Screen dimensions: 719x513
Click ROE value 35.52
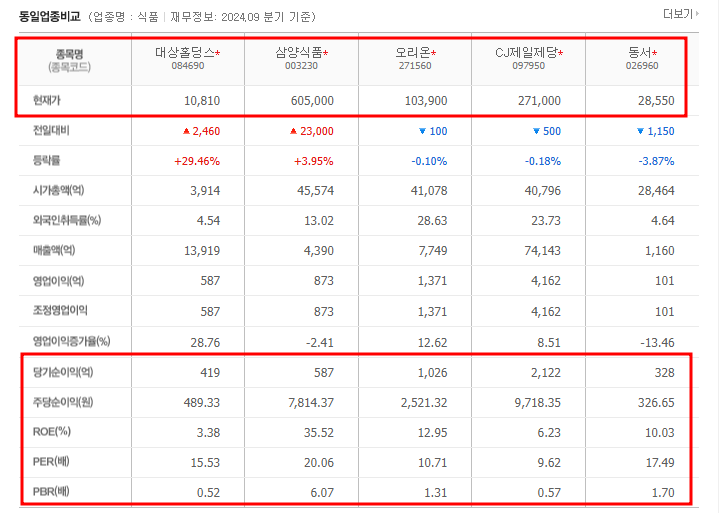point(319,432)
